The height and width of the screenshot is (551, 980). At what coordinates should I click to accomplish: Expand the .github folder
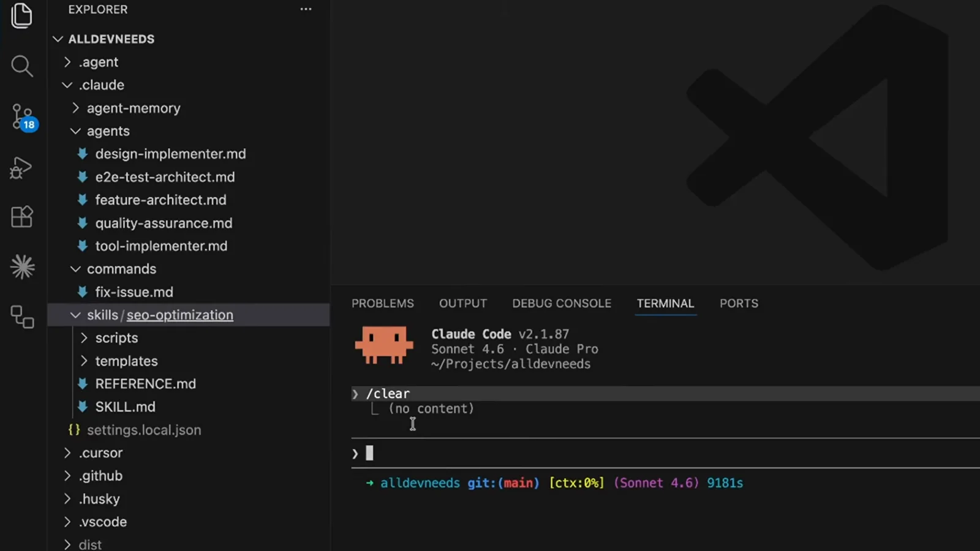(67, 476)
